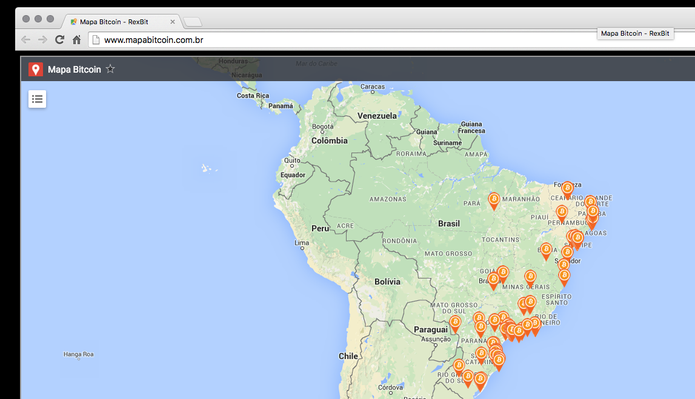
Task: Focus the mapabitcoin.com.br address bar
Action: pos(341,40)
